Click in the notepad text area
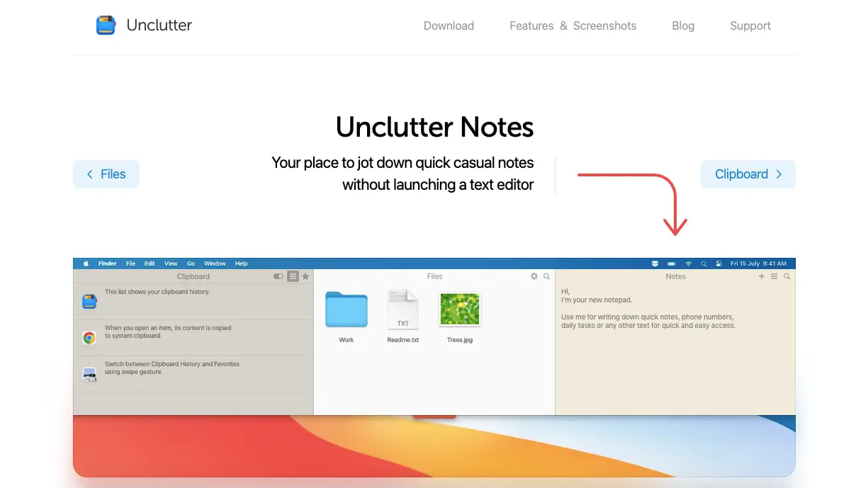The width and height of the screenshot is (868, 488). point(676,348)
